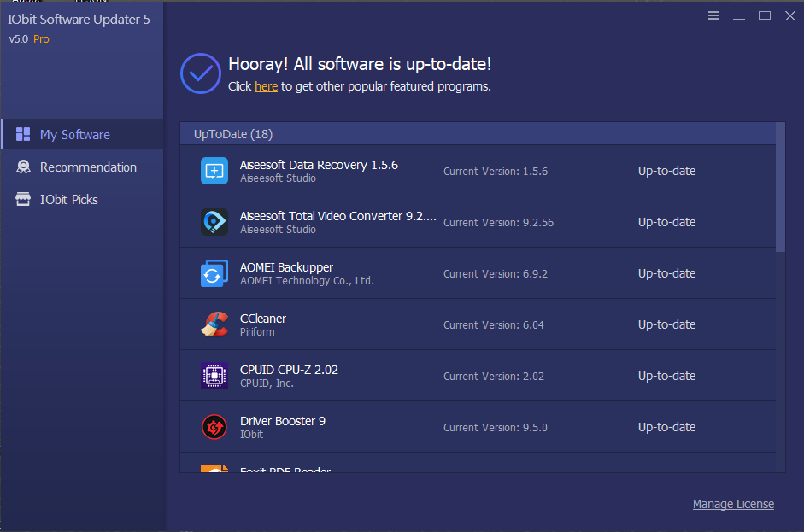
Task: Select the CPUID CPU-Z 2.02 name
Action: [289, 370]
